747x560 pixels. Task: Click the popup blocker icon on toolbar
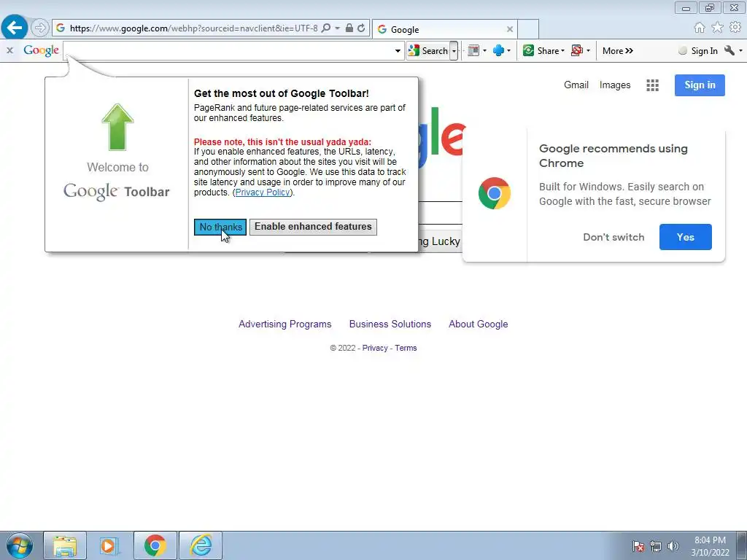pyautogui.click(x=577, y=50)
